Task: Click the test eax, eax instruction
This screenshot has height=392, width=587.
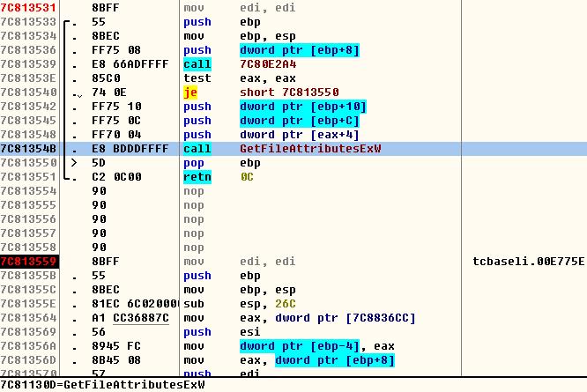Action: (240, 78)
